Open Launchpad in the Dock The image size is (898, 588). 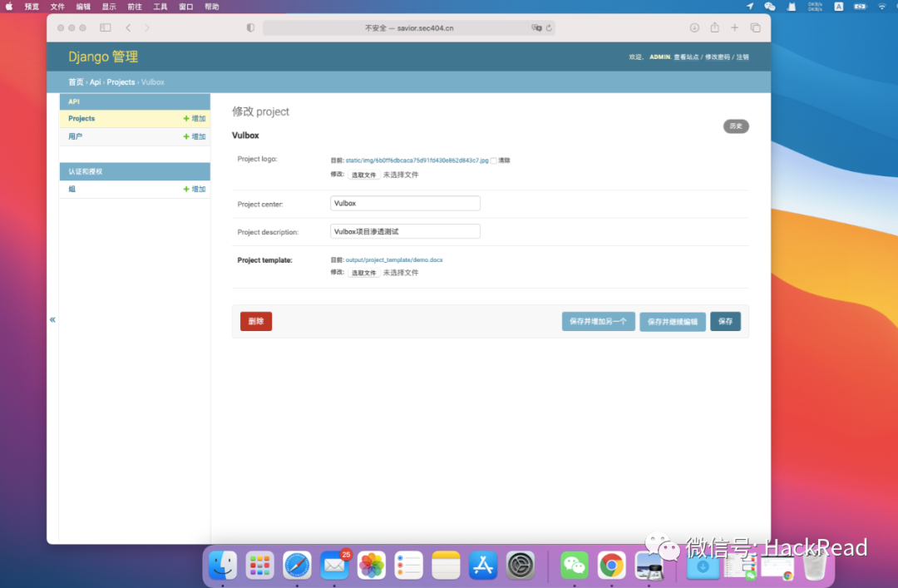coord(259,565)
